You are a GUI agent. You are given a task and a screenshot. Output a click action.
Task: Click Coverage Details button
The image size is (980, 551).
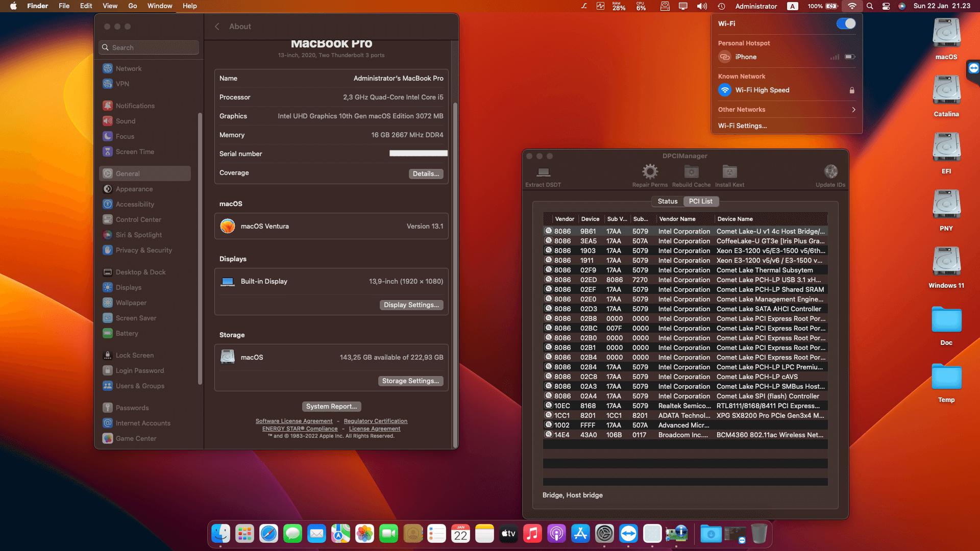pyautogui.click(x=426, y=174)
